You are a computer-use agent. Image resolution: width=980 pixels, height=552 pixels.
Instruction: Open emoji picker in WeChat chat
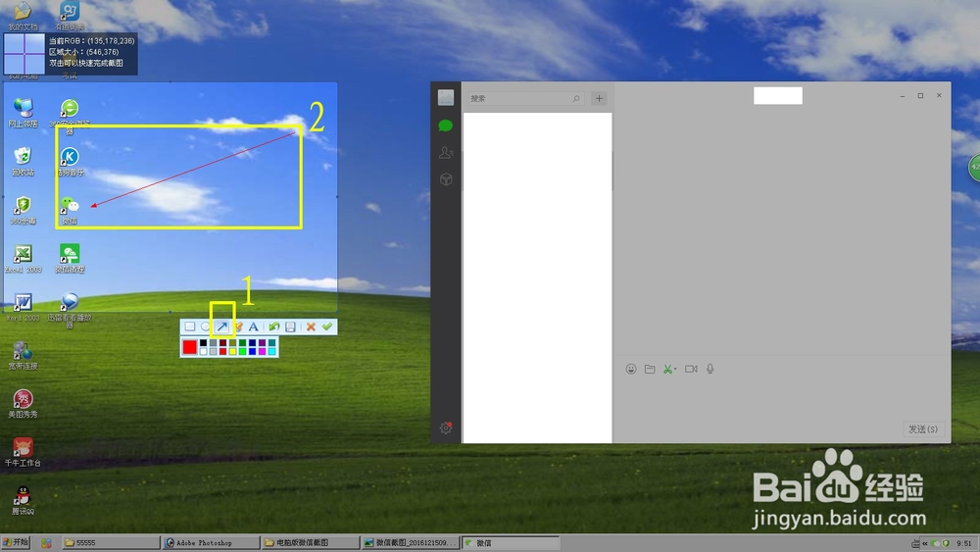(631, 369)
